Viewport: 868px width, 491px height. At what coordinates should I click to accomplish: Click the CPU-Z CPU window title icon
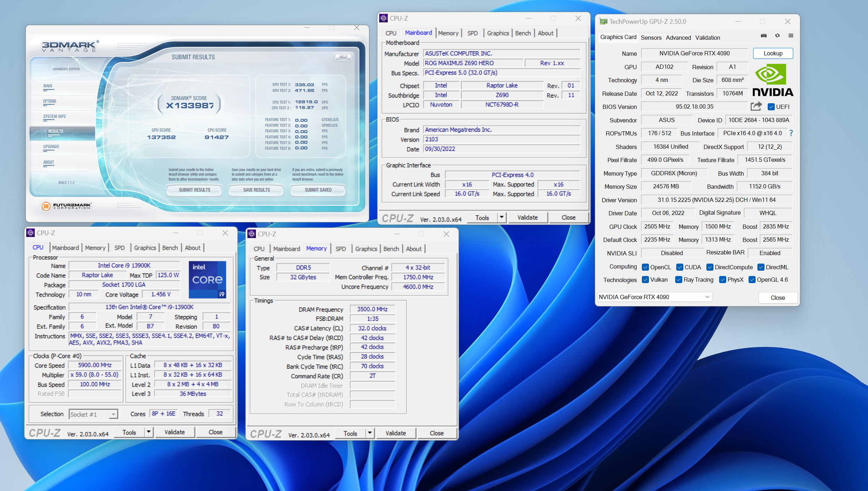pyautogui.click(x=30, y=233)
